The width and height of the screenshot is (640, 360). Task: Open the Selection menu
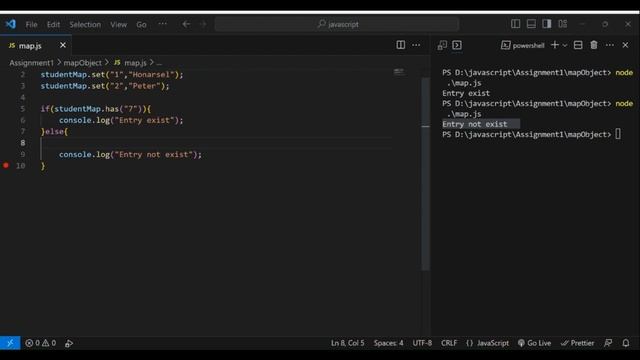(x=85, y=24)
